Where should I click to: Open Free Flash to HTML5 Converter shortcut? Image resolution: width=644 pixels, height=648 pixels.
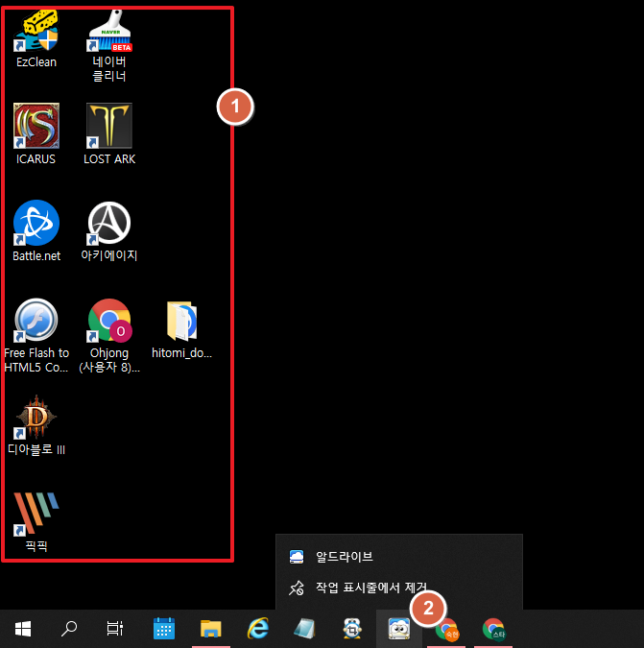36,336
